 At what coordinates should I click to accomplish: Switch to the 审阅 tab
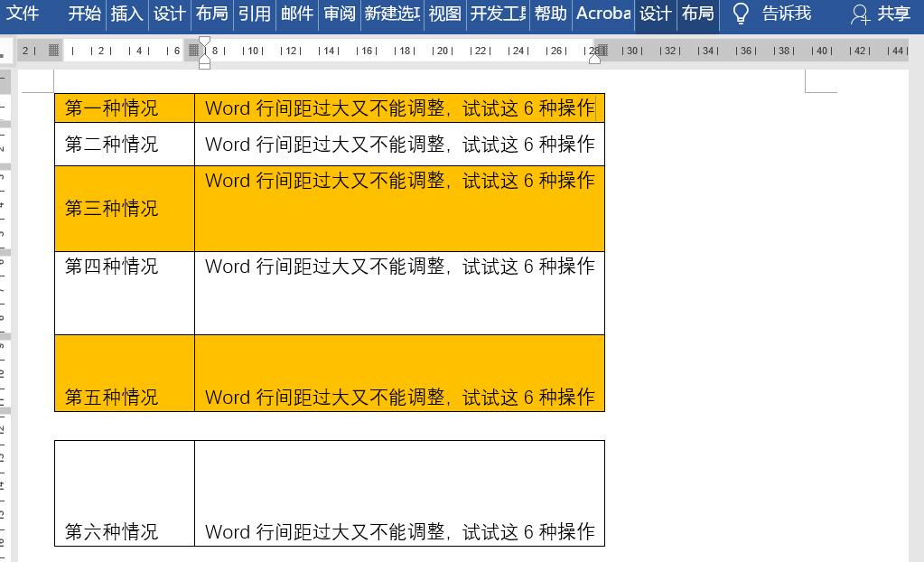(339, 14)
